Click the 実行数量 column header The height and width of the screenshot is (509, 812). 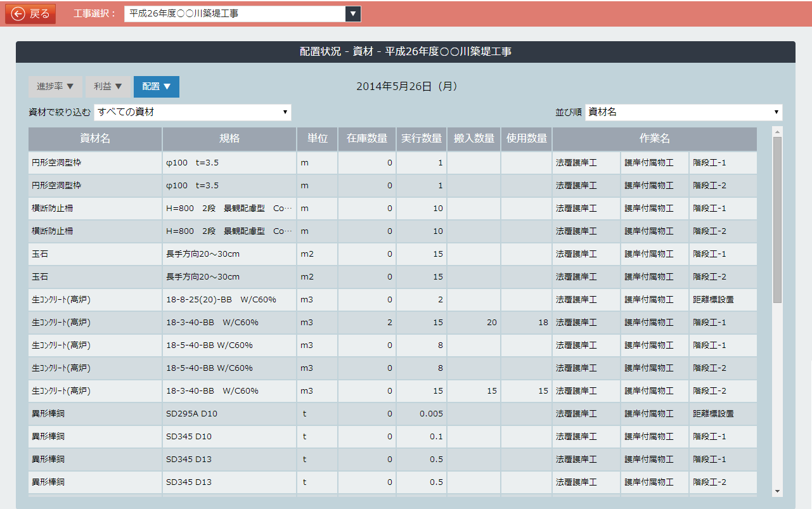click(422, 139)
